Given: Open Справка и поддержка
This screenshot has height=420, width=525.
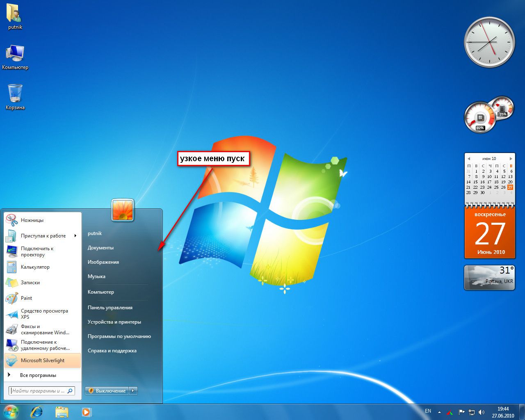Looking at the screenshot, I should [112, 351].
